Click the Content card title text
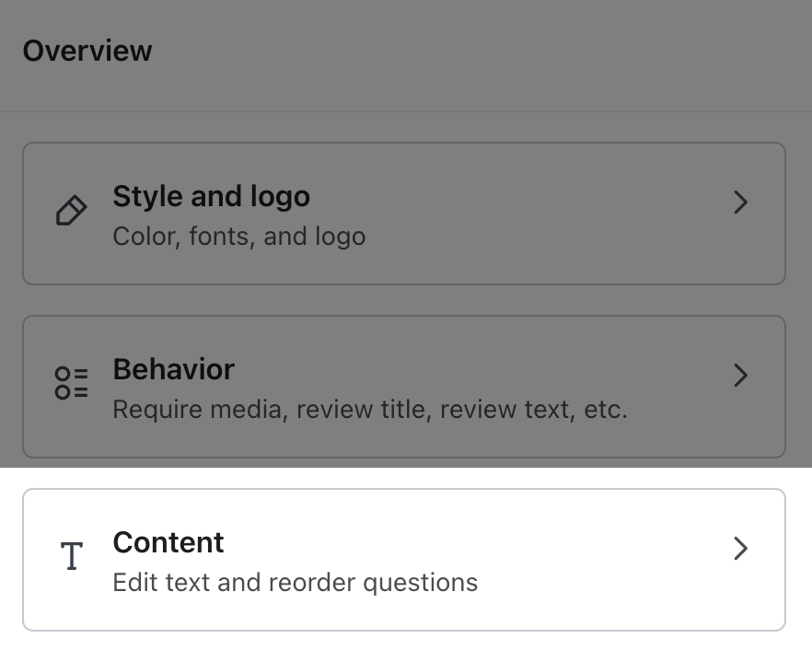This screenshot has width=812, height=650. tap(168, 542)
